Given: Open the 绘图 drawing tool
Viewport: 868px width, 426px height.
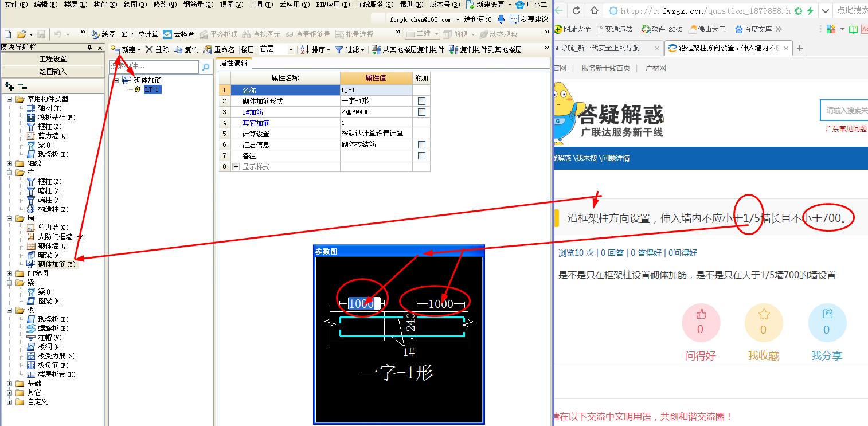Looking at the screenshot, I should [104, 34].
